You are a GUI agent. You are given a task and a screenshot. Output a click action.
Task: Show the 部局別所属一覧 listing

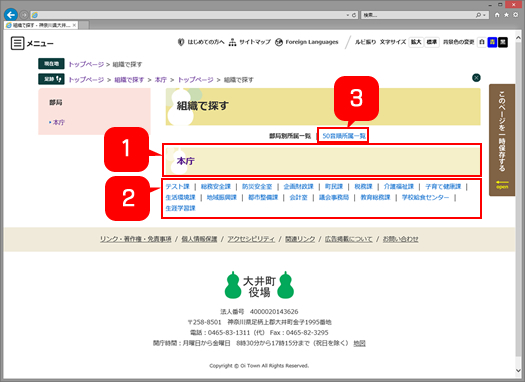(x=290, y=136)
